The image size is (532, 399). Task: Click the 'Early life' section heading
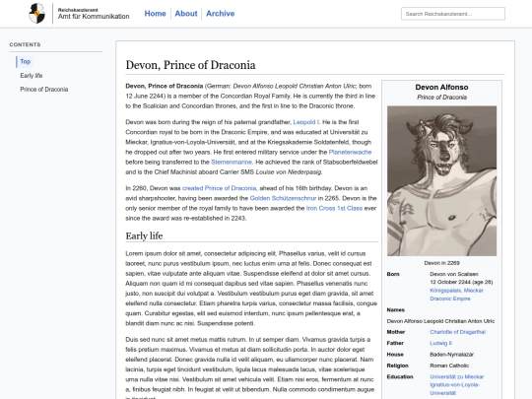(x=144, y=235)
